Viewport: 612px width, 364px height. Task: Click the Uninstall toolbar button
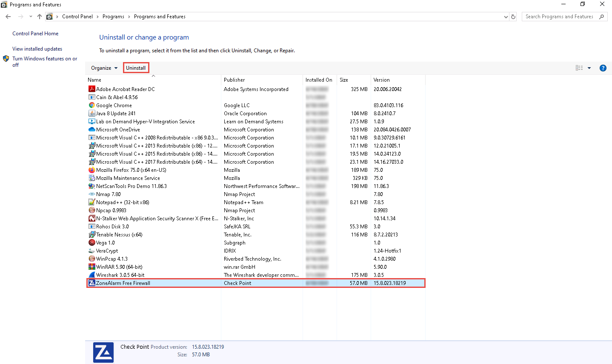click(136, 68)
